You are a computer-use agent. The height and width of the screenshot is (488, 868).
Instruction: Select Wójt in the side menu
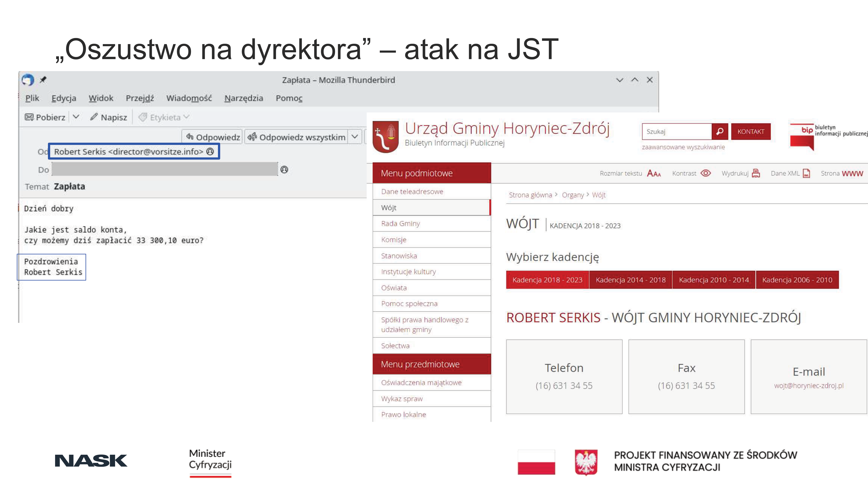pos(432,207)
